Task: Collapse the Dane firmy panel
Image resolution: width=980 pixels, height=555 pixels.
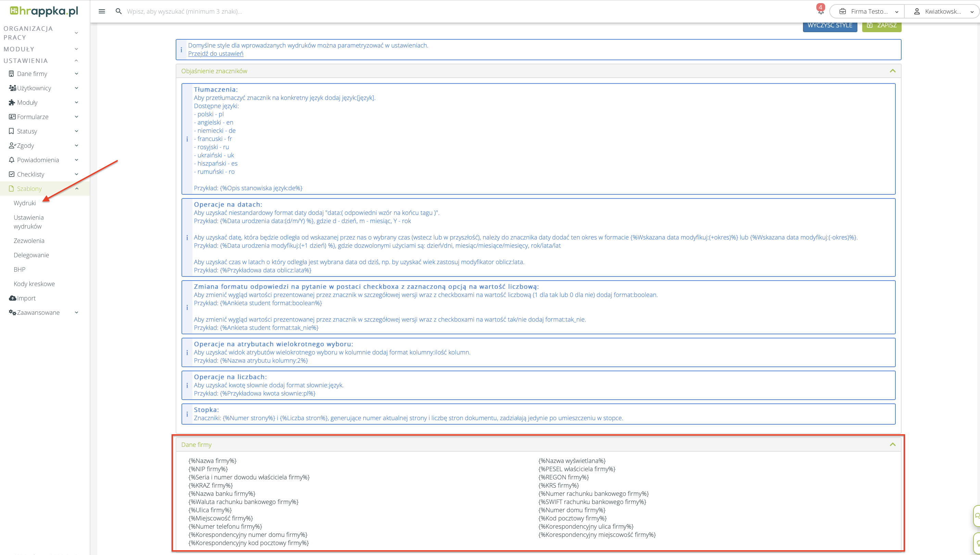Action: [x=892, y=444]
